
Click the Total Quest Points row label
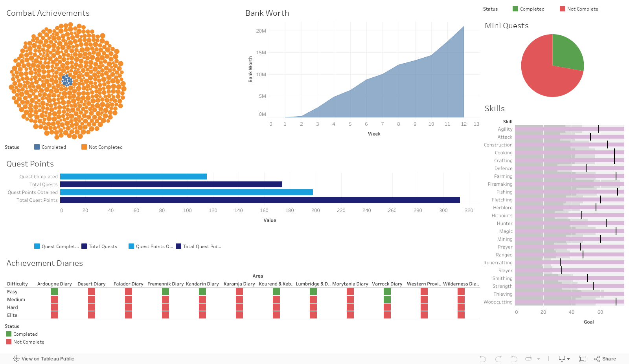tap(37, 200)
